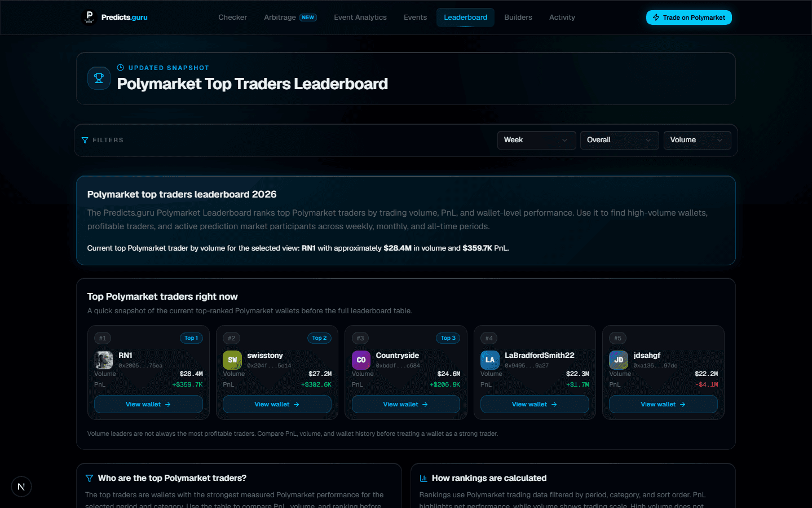Viewport: 812px width, 508px height.
Task: Click the Predicts.guru logo icon
Action: coord(89,17)
